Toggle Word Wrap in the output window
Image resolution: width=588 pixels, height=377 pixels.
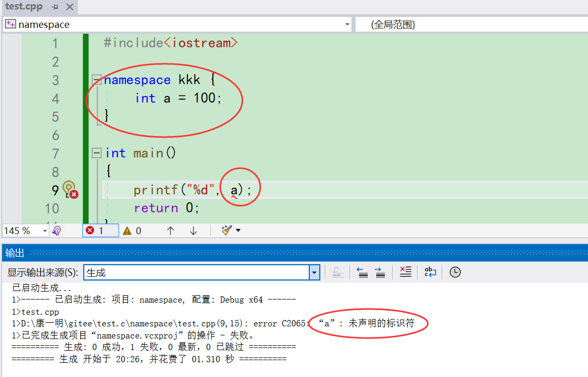tap(431, 272)
